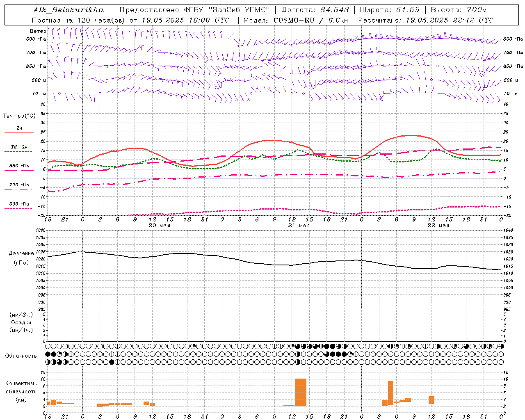Click the '20 мая' date label
Image resolution: width=525 pixels, height=420 pixels.
click(159, 226)
